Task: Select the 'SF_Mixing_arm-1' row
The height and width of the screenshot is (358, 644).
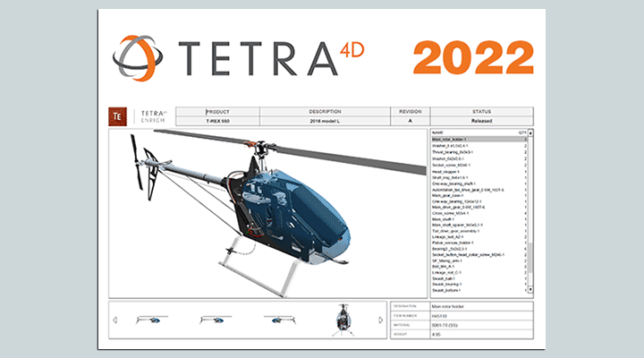Action: pyautogui.click(x=479, y=261)
